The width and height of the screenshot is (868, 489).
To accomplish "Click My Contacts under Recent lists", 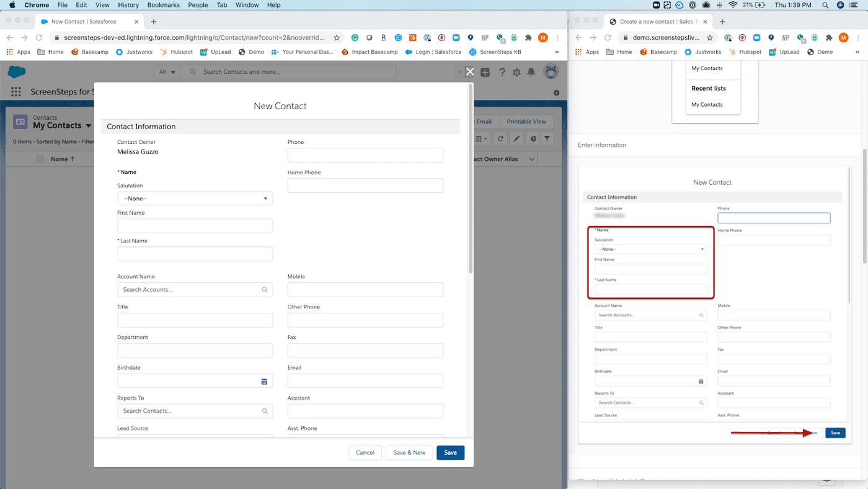I will 707,104.
